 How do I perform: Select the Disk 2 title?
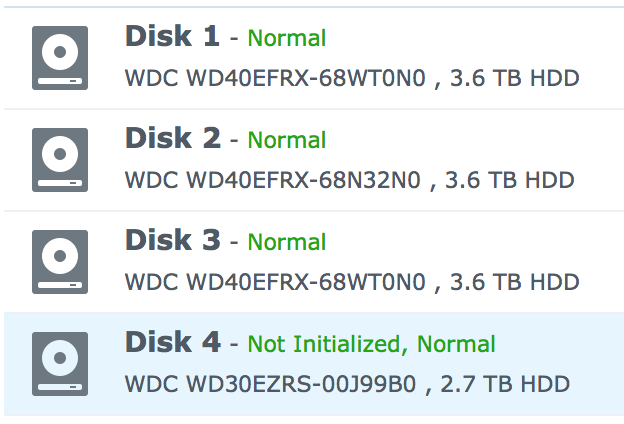click(x=171, y=139)
